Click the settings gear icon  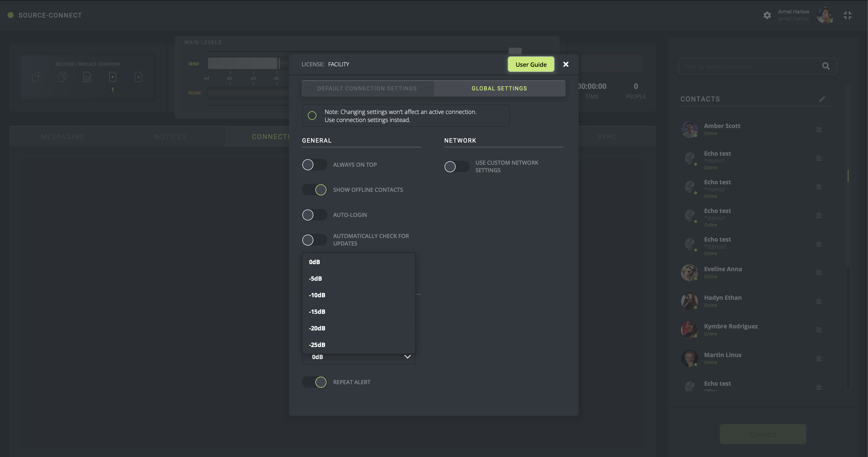[767, 16]
